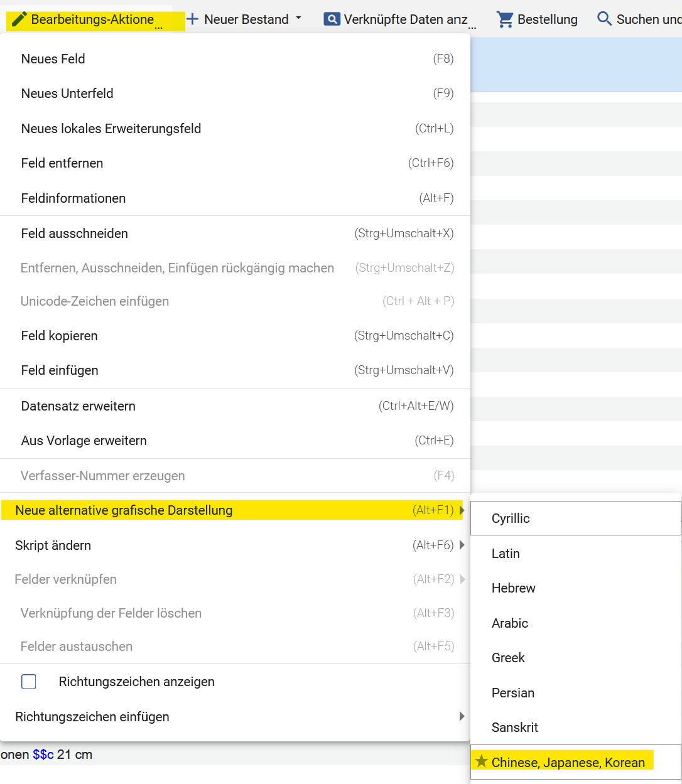682x784 pixels.
Task: Click Feld kopieren entry
Action: coord(60,336)
